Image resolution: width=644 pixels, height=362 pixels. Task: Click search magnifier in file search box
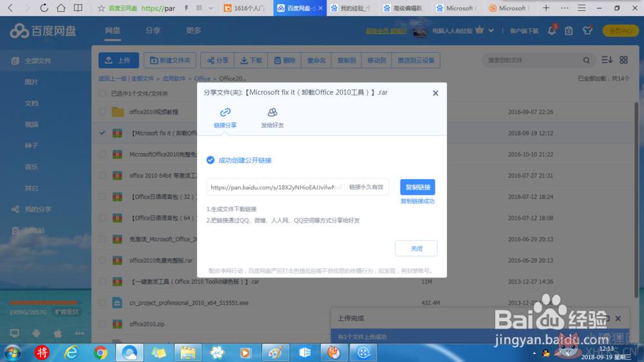tap(586, 61)
